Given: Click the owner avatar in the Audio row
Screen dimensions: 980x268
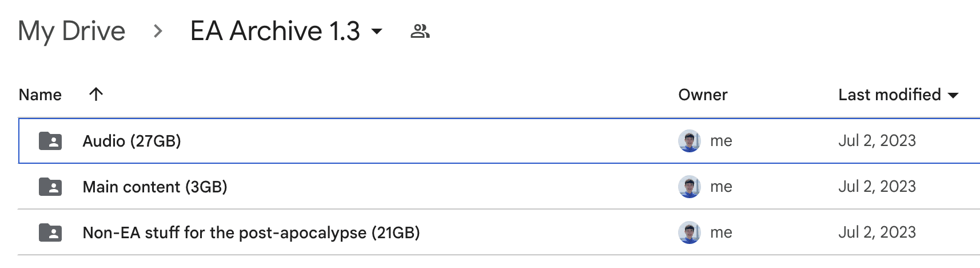Looking at the screenshot, I should point(689,141).
